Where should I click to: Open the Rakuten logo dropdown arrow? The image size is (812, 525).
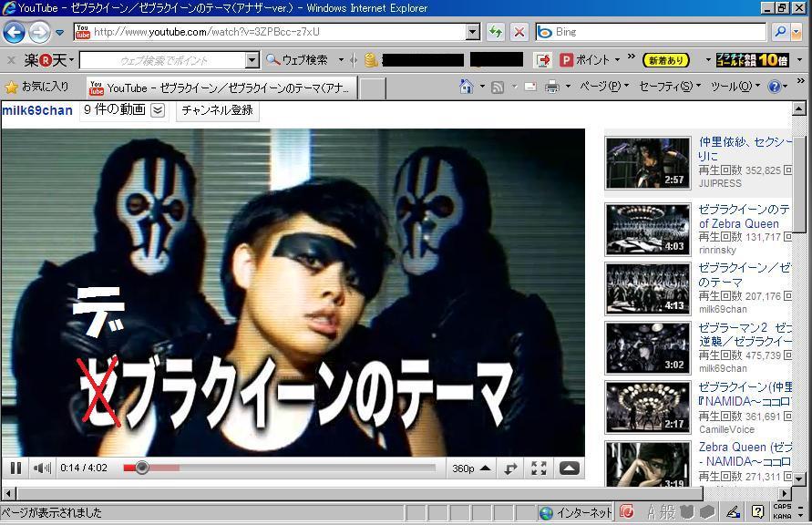point(71,60)
